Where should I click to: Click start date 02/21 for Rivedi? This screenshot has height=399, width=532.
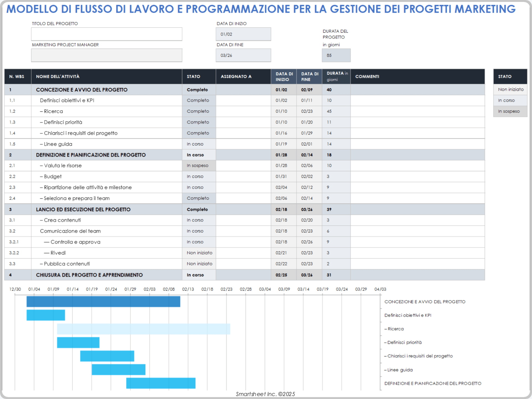[x=284, y=253]
